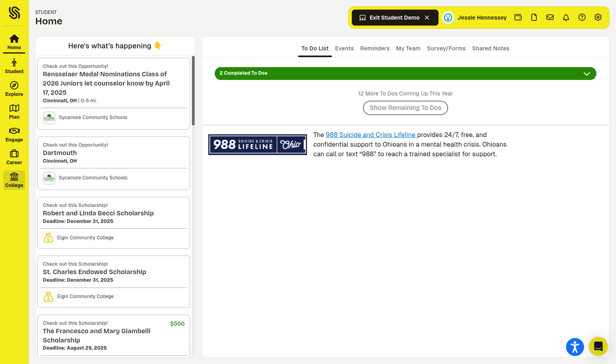The height and width of the screenshot is (364, 616).
Task: Switch to the To Do List tab
Action: (315, 48)
